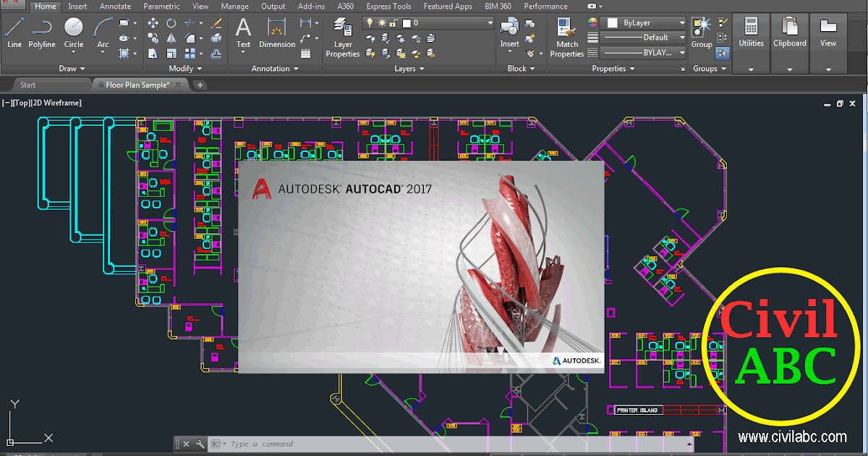The image size is (868, 456).
Task: Switch to the Manage tab
Action: 234,7
